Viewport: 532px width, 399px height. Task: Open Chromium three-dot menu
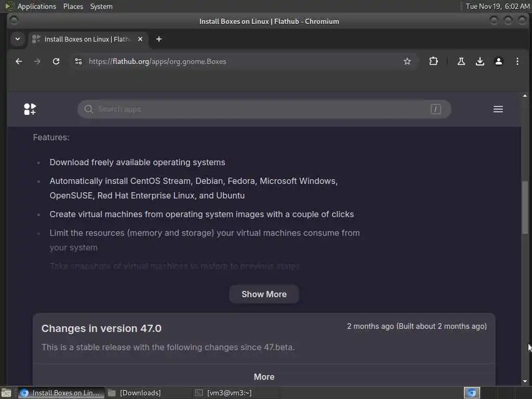pos(517,61)
